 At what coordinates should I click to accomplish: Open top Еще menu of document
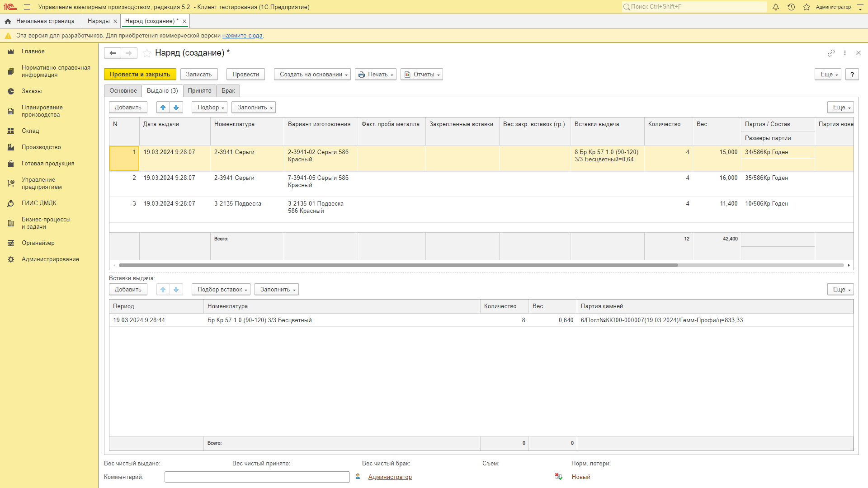(828, 75)
